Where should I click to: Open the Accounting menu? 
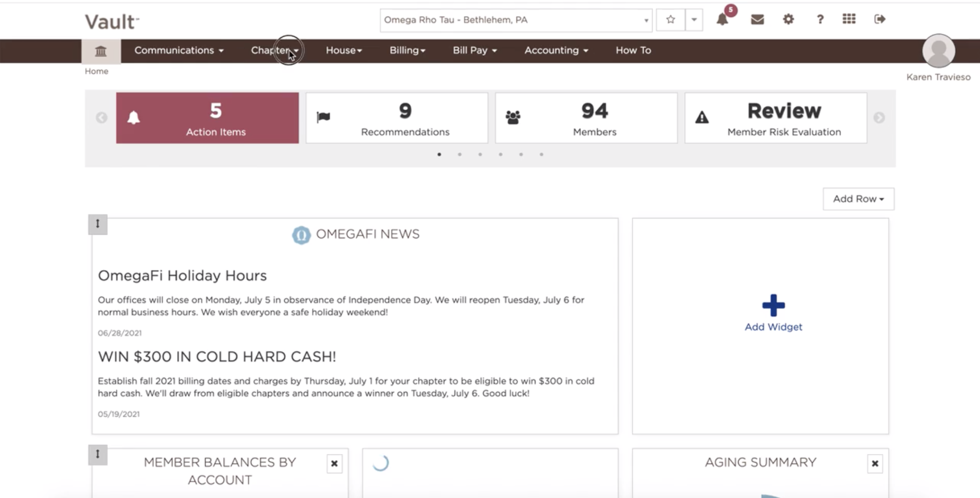(556, 50)
